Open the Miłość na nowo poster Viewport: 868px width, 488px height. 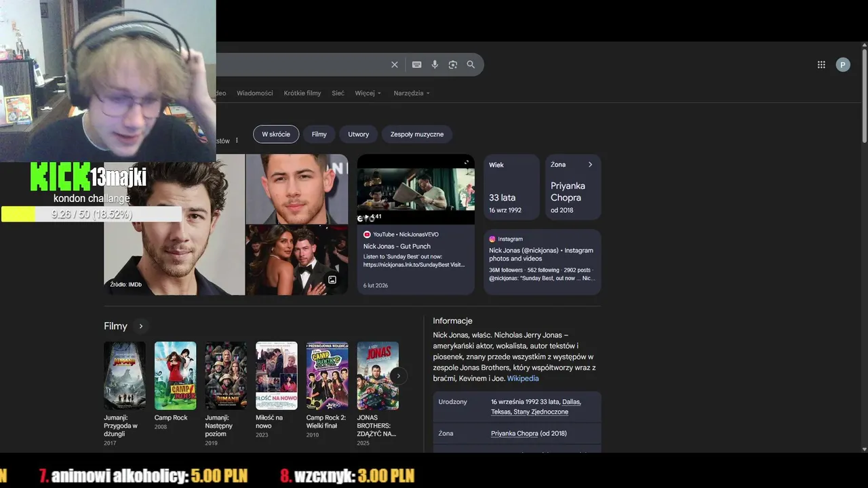(277, 375)
